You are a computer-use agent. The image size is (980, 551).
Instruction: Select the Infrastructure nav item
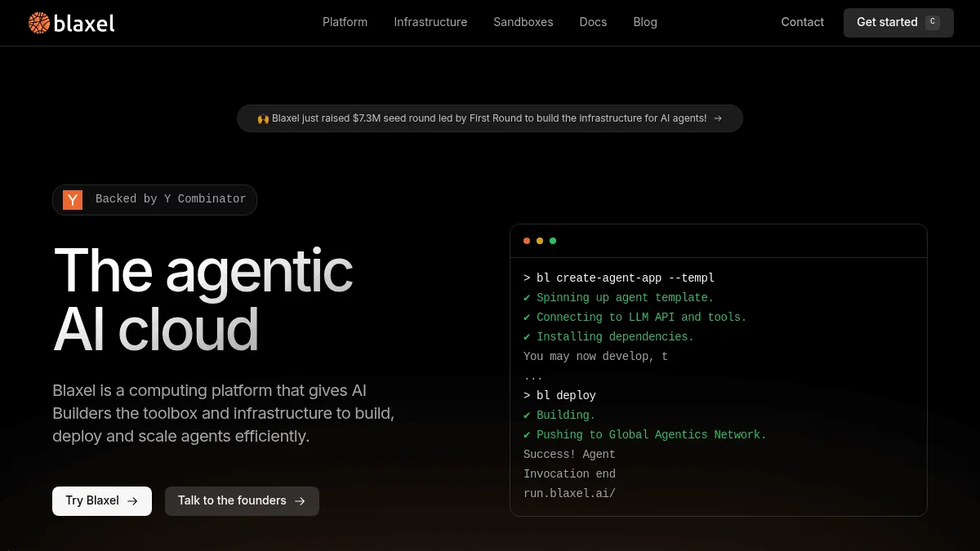pos(430,22)
